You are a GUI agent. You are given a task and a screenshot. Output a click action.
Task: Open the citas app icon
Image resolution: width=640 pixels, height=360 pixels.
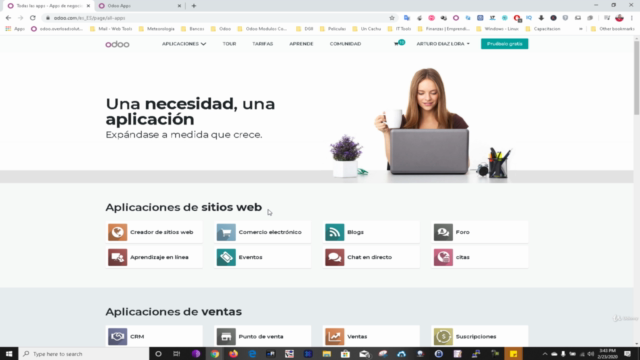(443, 257)
